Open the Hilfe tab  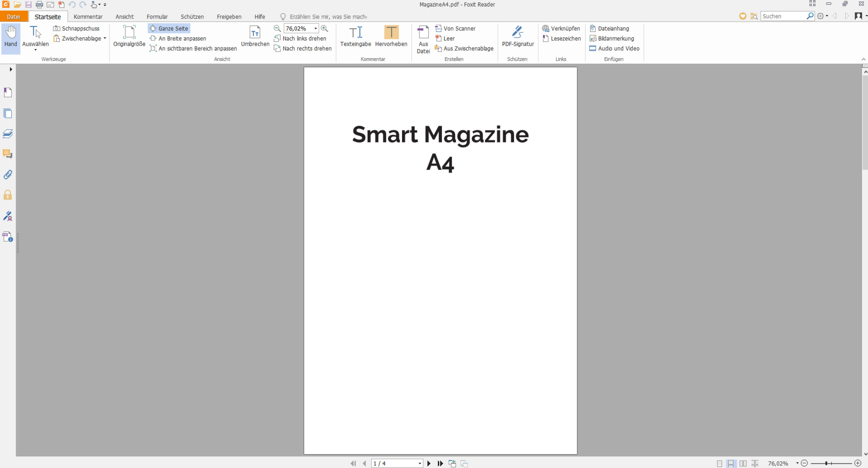(x=260, y=17)
